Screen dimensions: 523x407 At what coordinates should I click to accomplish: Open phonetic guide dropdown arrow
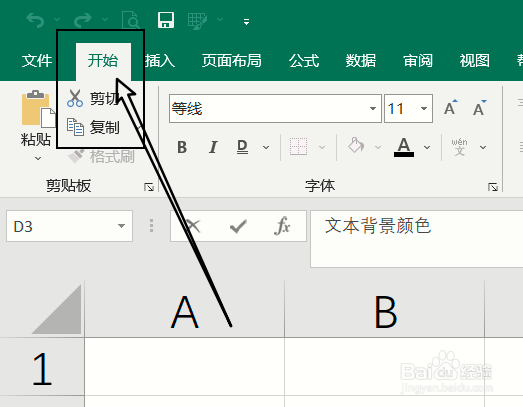tap(483, 147)
